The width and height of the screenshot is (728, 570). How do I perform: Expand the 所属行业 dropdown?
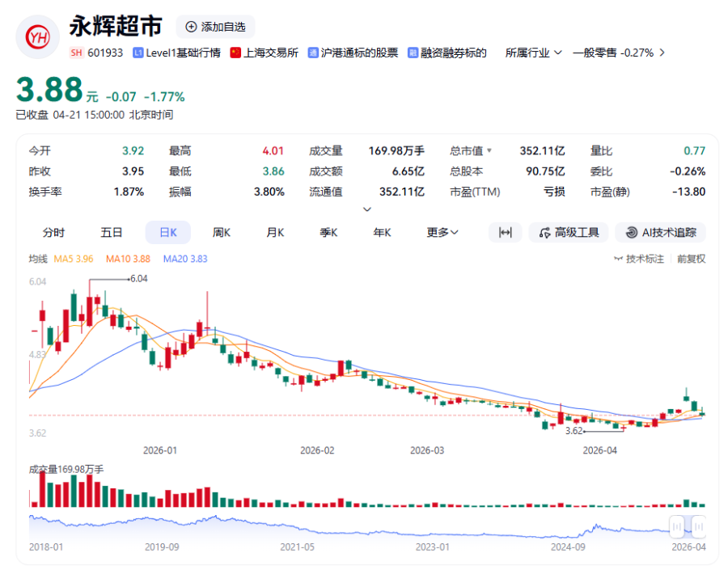[534, 53]
